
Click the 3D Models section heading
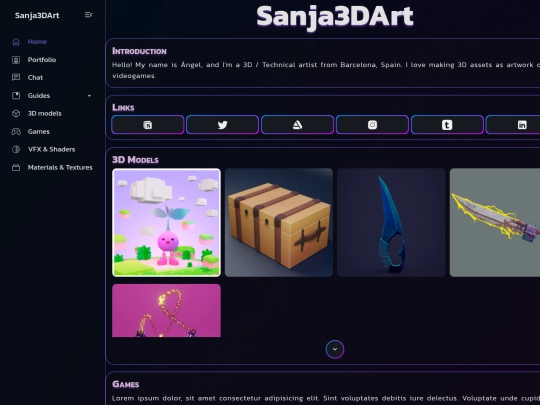pyautogui.click(x=135, y=160)
